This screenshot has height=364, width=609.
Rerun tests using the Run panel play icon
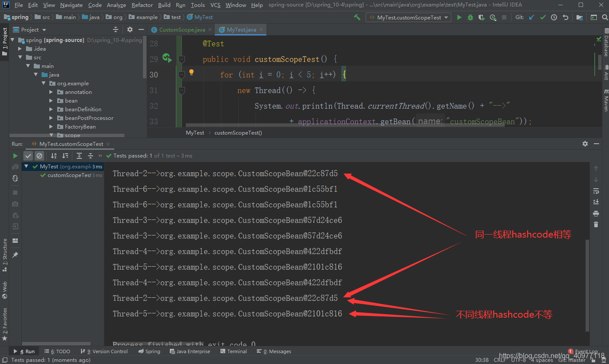pyautogui.click(x=15, y=156)
